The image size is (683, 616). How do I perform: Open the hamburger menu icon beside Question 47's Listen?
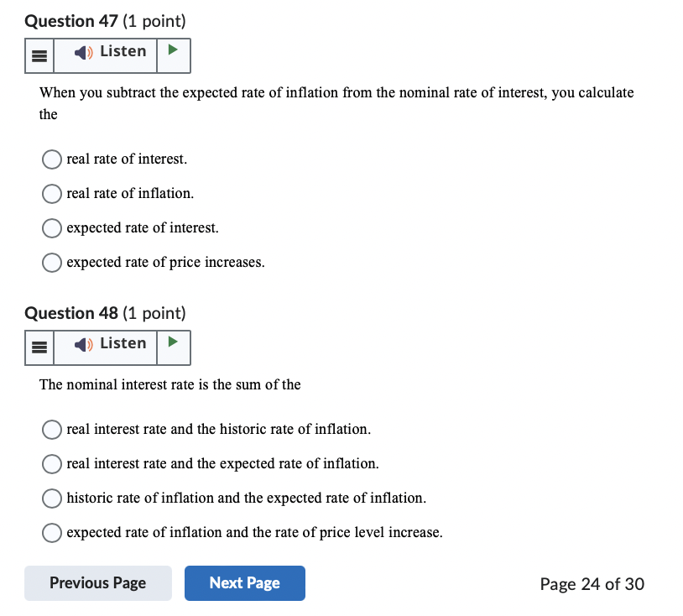click(x=39, y=55)
